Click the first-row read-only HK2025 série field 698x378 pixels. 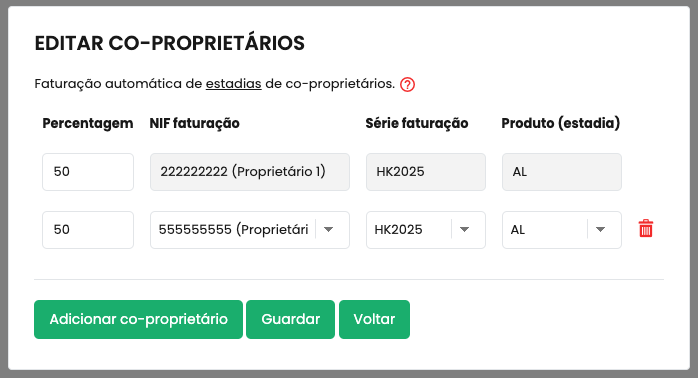point(426,172)
